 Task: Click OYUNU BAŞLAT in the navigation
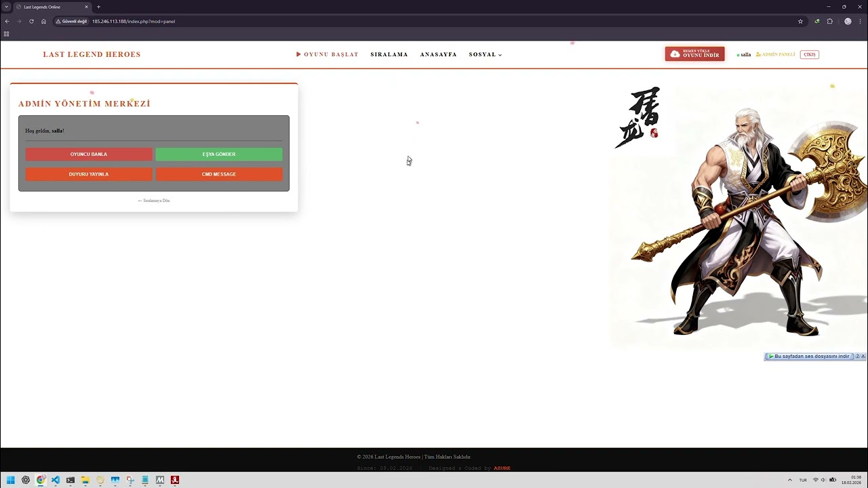pyautogui.click(x=328, y=54)
